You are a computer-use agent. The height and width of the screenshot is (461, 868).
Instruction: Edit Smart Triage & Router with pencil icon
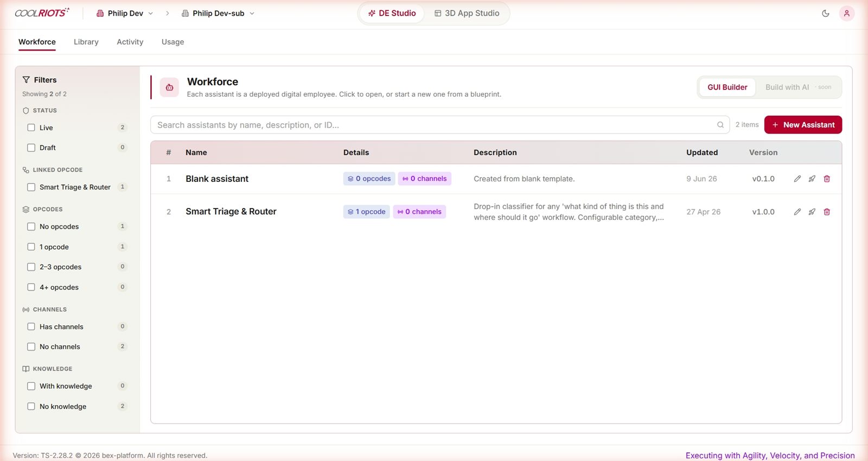tap(797, 212)
